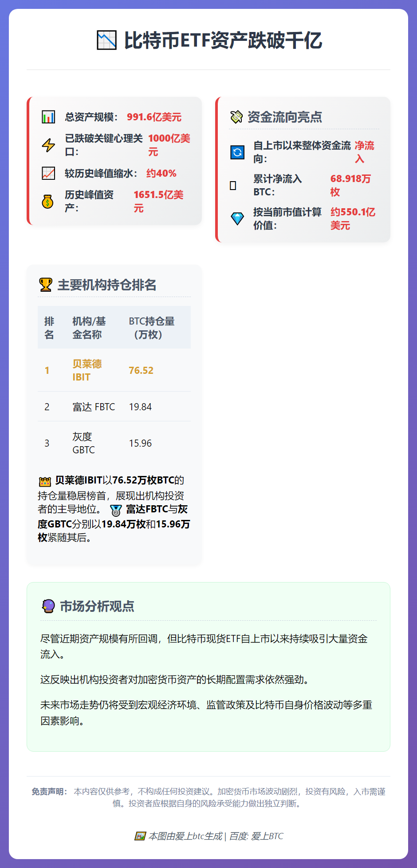Click the crown icon before 贝莱德IBIT

pyautogui.click(x=45, y=481)
